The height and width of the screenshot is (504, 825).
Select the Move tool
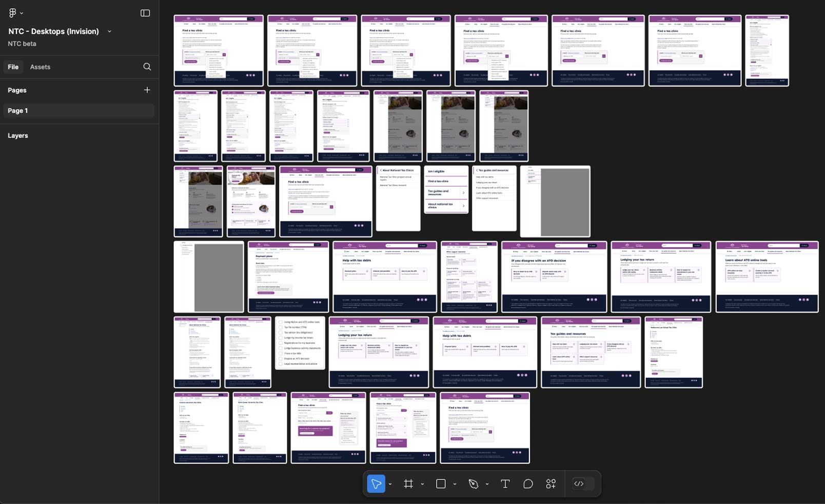click(376, 483)
